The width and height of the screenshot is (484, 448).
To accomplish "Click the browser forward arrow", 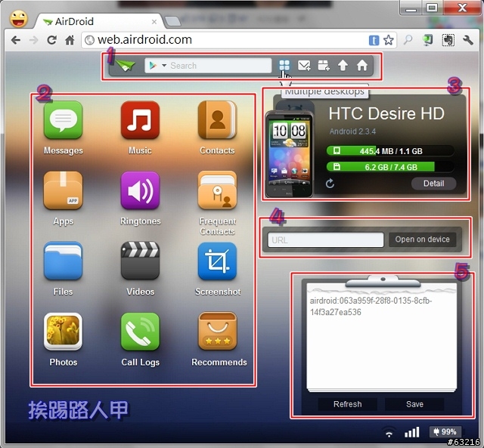I will (33, 40).
